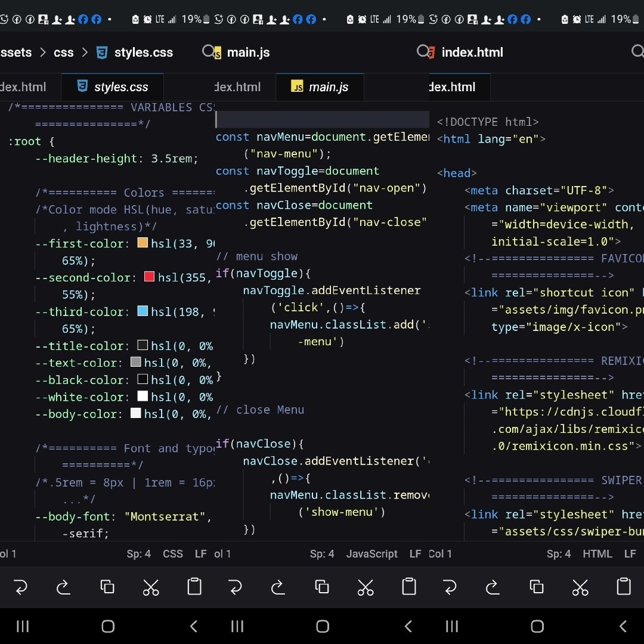
Task: Tap Copy below the main.js editor
Action: tap(321, 587)
